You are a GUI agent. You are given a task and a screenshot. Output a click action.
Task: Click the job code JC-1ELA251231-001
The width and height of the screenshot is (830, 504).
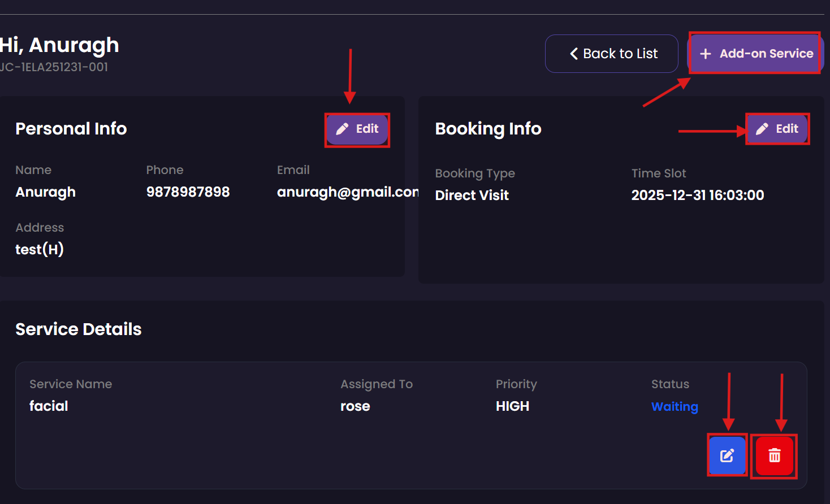[54, 67]
